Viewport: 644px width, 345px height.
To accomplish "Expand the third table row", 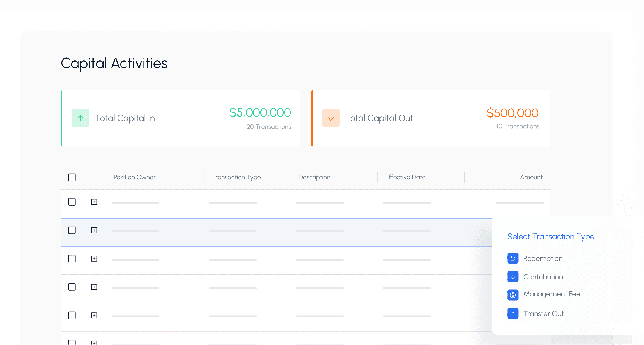I will pyautogui.click(x=94, y=259).
